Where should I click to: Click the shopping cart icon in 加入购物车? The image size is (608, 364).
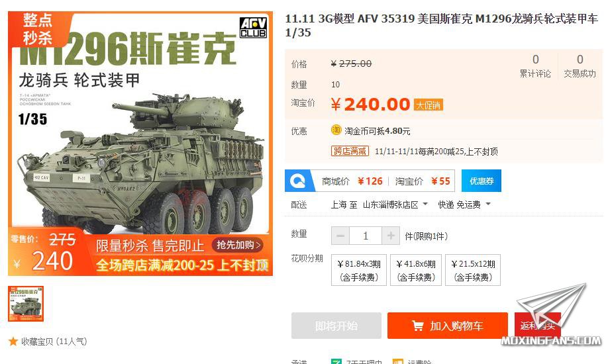418,326
